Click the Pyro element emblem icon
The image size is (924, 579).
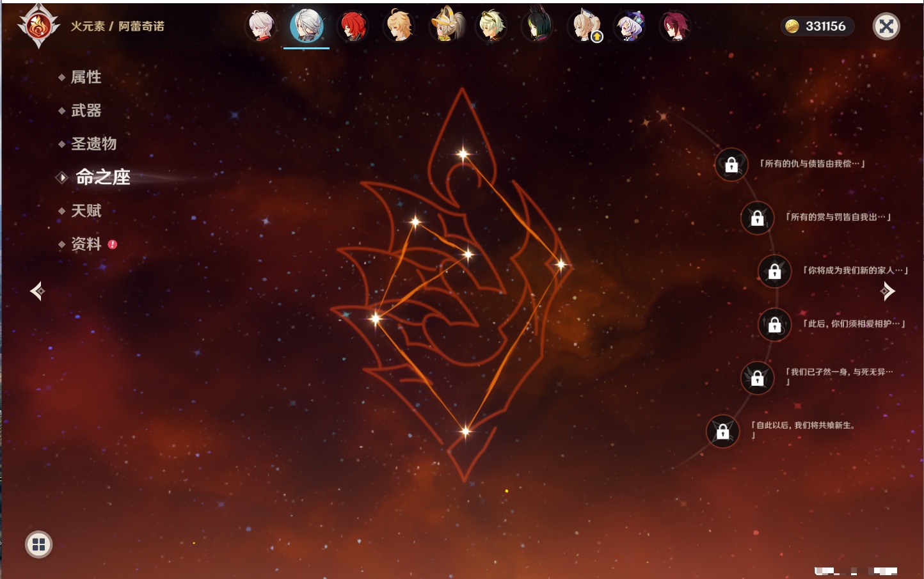[38, 26]
